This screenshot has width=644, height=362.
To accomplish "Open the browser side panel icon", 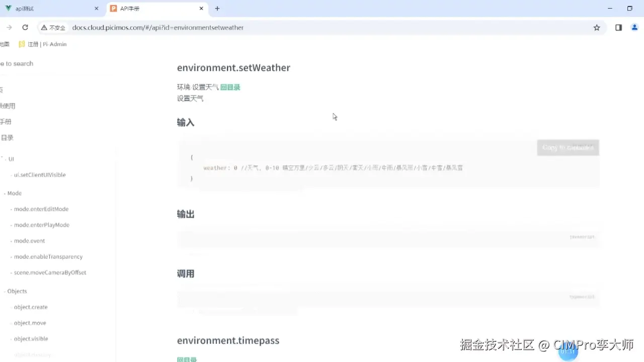I will click(x=618, y=28).
